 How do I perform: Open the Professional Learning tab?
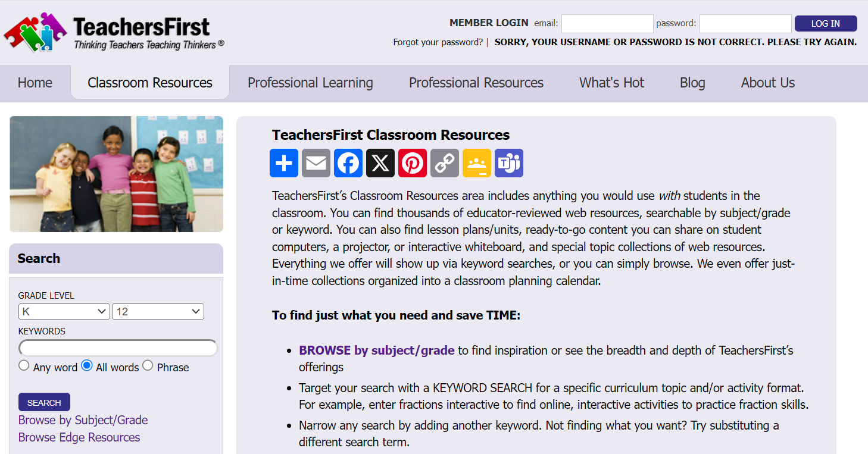310,83
